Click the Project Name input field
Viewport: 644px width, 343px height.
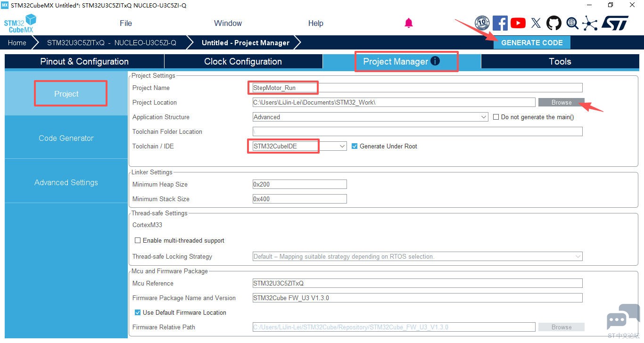[418, 88]
